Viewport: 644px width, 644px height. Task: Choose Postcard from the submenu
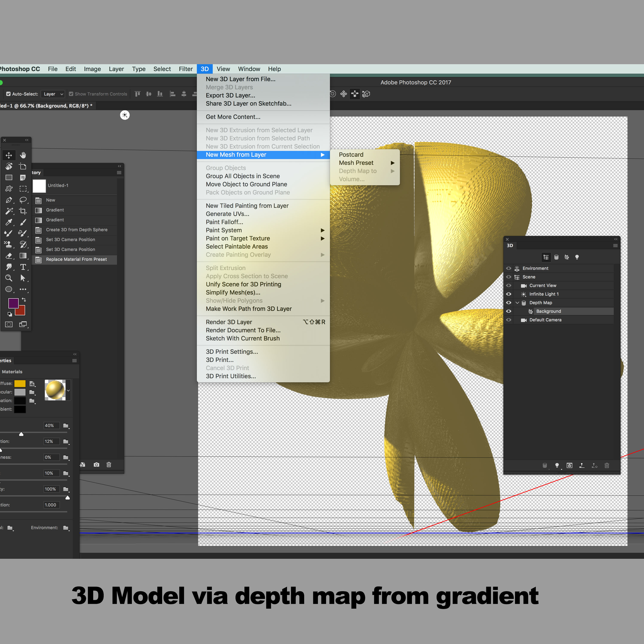coord(365,155)
